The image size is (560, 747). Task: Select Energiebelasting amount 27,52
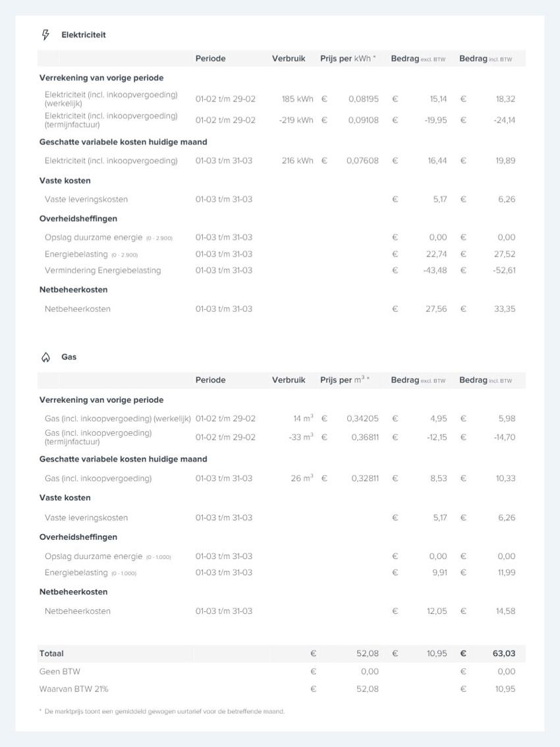(x=504, y=254)
